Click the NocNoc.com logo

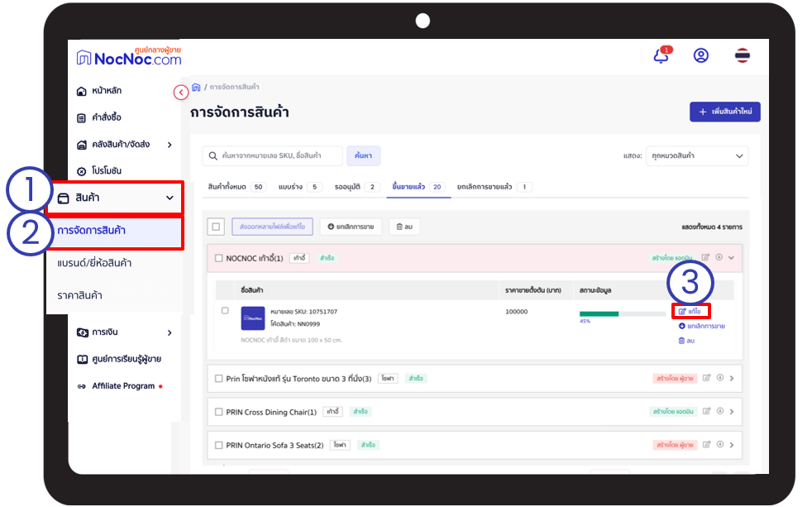click(x=129, y=57)
